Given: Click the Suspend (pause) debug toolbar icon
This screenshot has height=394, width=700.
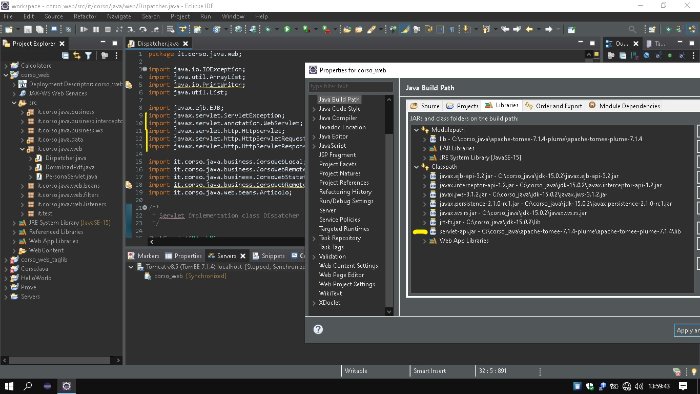Looking at the screenshot, I should pos(96,29).
